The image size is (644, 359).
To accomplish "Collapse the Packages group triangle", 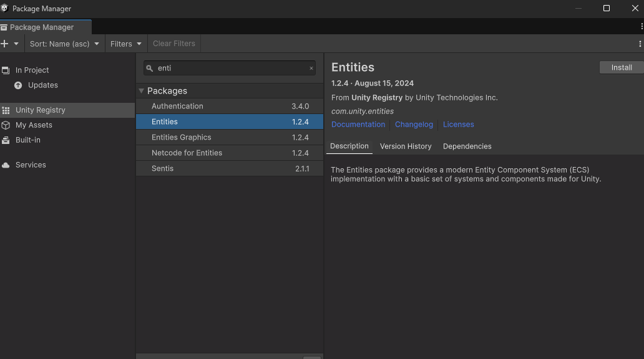I will (141, 90).
